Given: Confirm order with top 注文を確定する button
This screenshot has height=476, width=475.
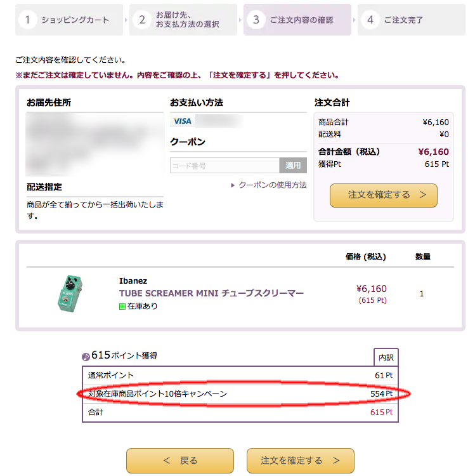Looking at the screenshot, I should coord(384,195).
